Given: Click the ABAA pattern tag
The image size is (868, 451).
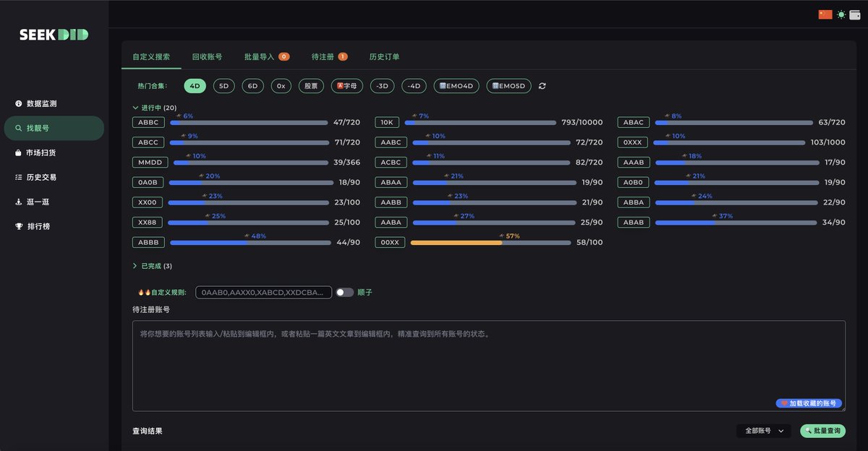Looking at the screenshot, I should (x=391, y=183).
